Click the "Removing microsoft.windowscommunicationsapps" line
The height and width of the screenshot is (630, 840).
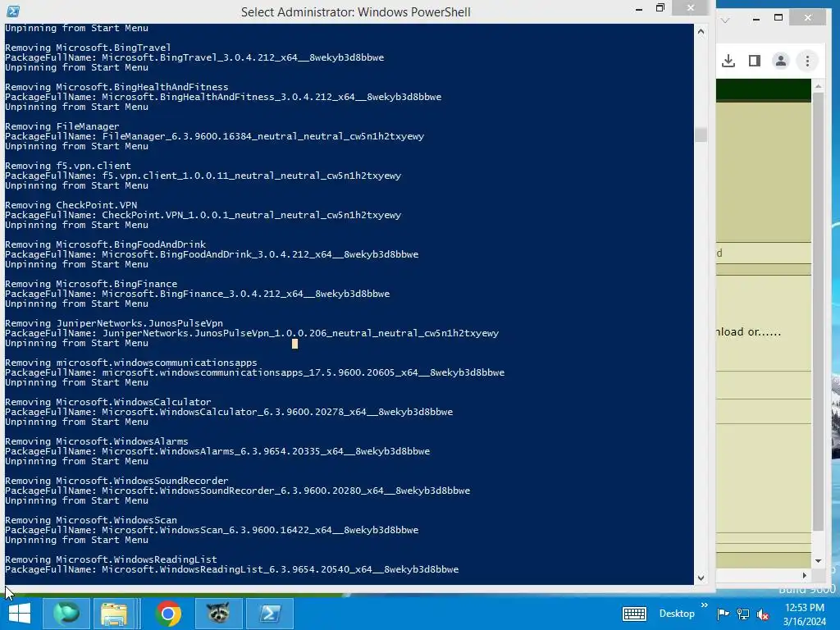131,363
